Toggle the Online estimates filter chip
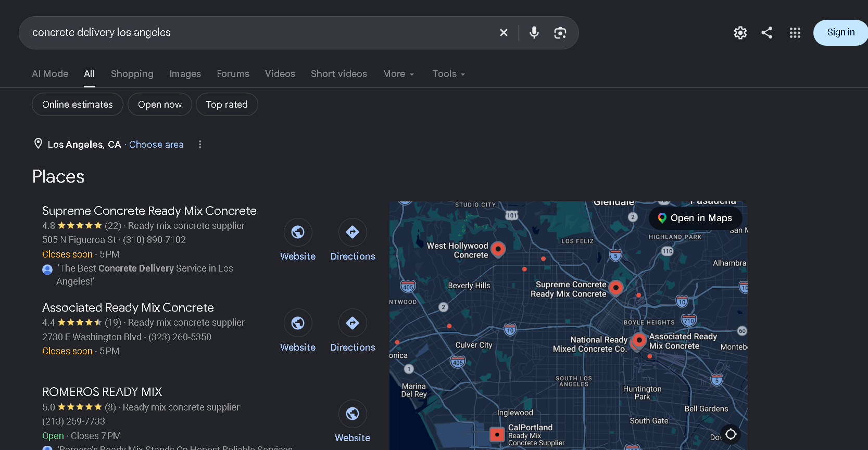 click(x=78, y=105)
